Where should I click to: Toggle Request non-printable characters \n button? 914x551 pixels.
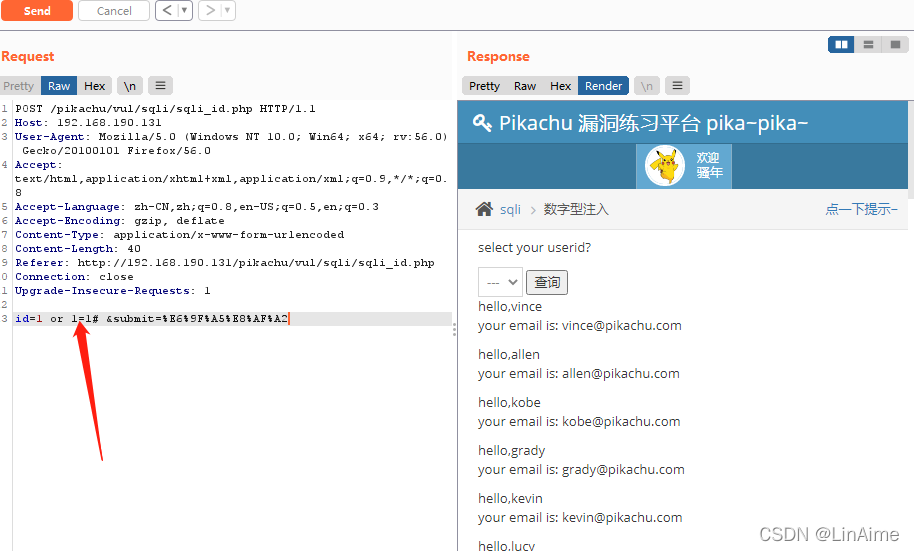(129, 86)
